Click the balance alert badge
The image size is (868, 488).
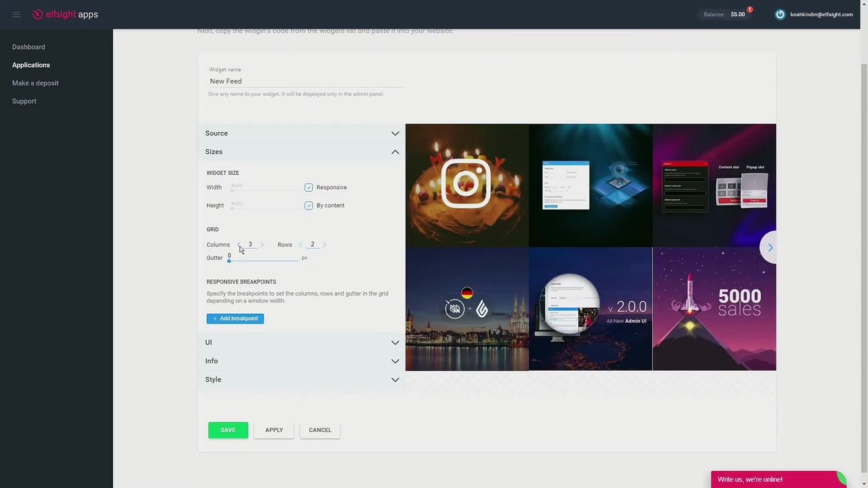click(750, 9)
